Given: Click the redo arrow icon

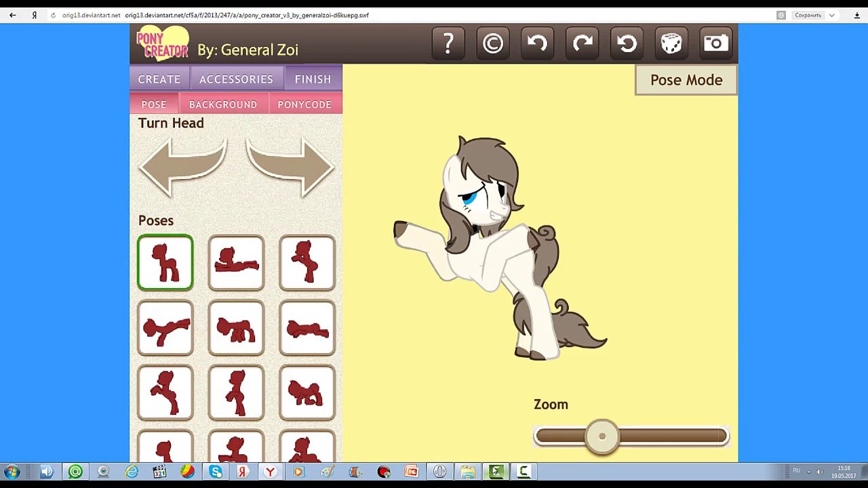Looking at the screenshot, I should click(582, 44).
